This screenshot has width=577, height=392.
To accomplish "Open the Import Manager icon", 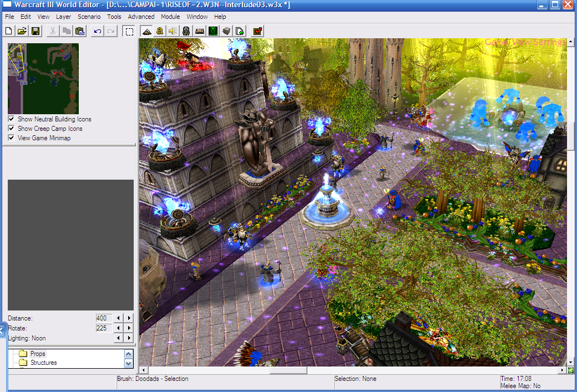I will tap(240, 31).
